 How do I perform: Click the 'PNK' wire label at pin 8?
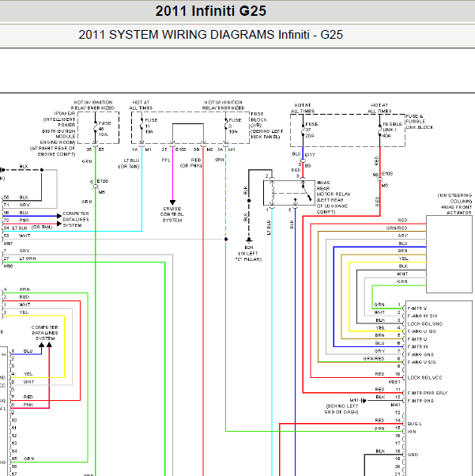click(28, 405)
